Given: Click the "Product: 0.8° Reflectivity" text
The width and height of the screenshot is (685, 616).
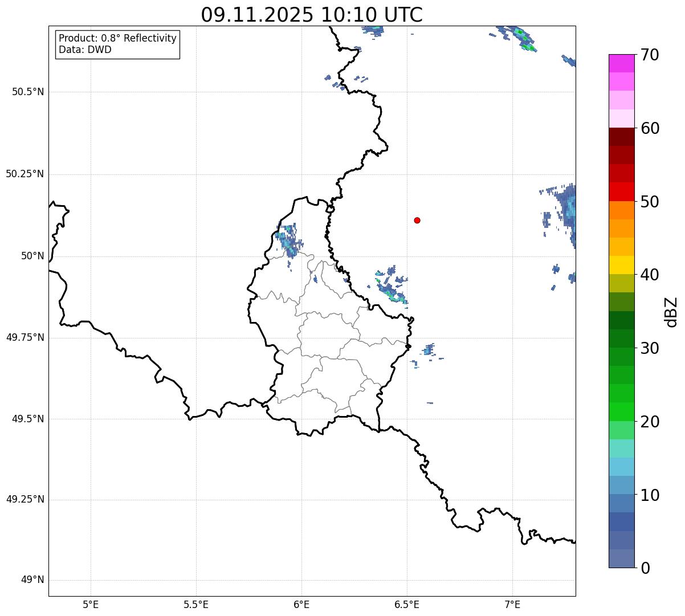Looking at the screenshot, I should click(x=118, y=38).
